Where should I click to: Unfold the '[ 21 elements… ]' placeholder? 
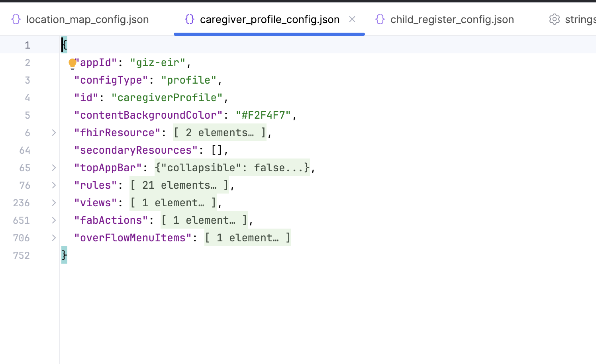click(x=179, y=185)
